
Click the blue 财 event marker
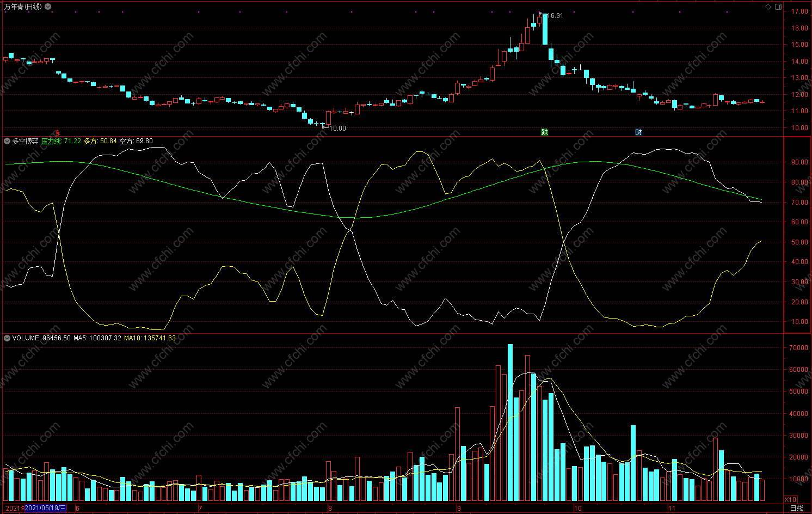point(638,132)
